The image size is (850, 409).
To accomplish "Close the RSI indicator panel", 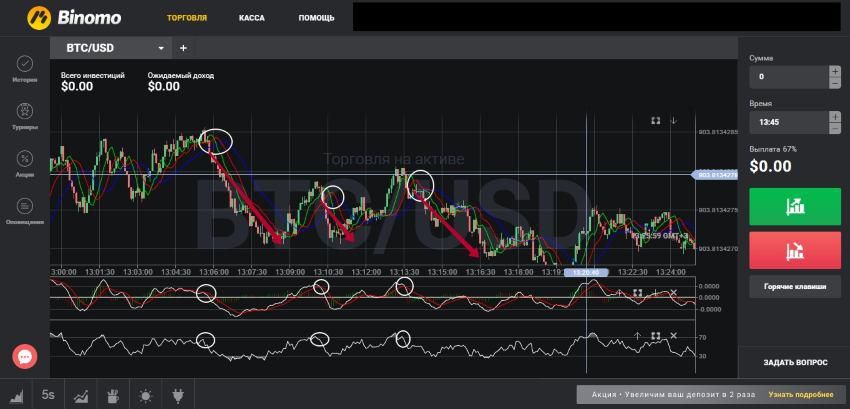I will tap(673, 336).
